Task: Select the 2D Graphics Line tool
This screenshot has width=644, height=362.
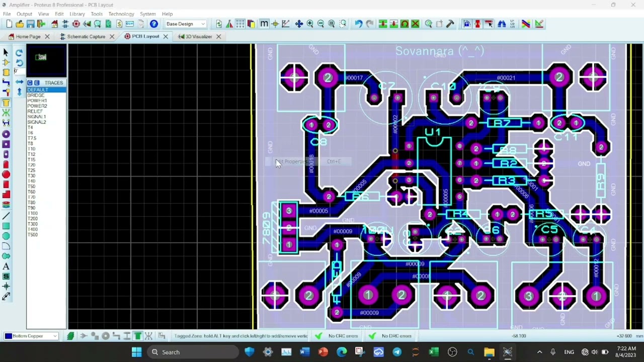Action: 6,216
